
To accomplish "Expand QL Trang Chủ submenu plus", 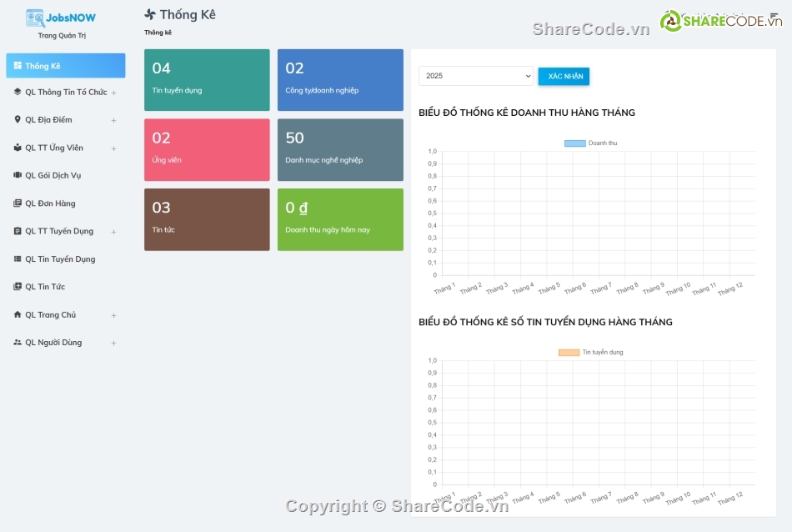I will (x=113, y=315).
